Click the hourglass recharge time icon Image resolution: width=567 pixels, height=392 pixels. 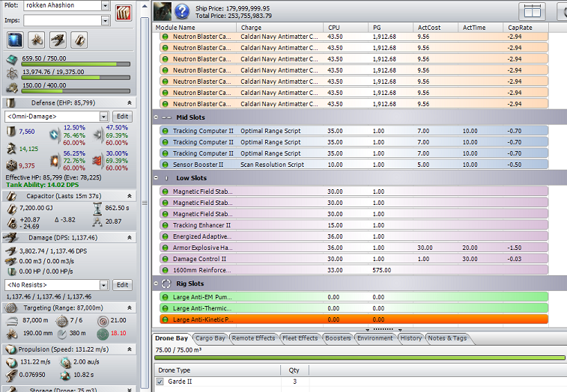coord(97,209)
